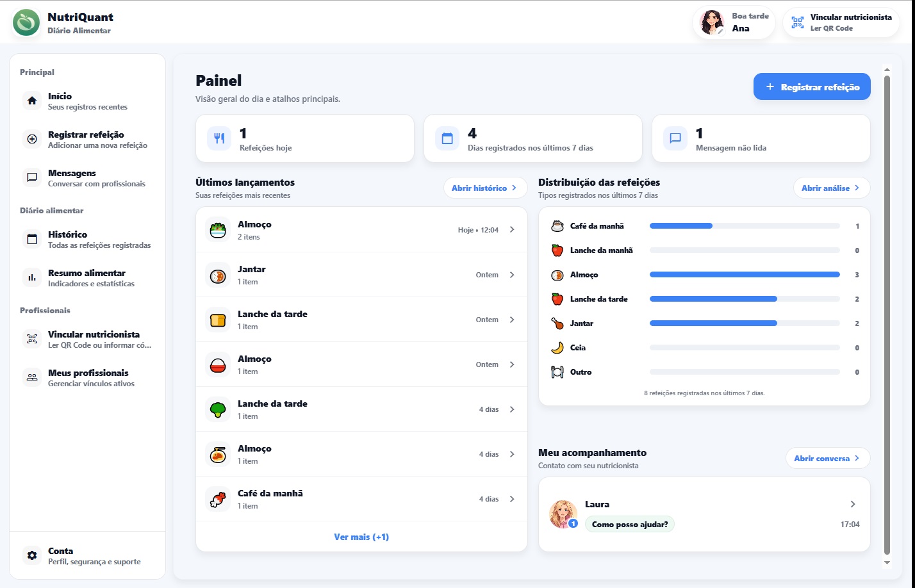Click the message icon in Mensagem não lida card

coord(675,138)
